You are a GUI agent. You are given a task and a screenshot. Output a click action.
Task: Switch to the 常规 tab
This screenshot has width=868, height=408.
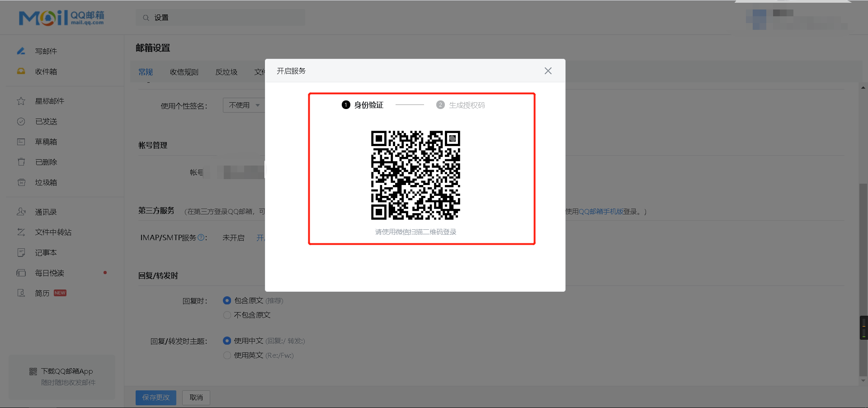[146, 72]
